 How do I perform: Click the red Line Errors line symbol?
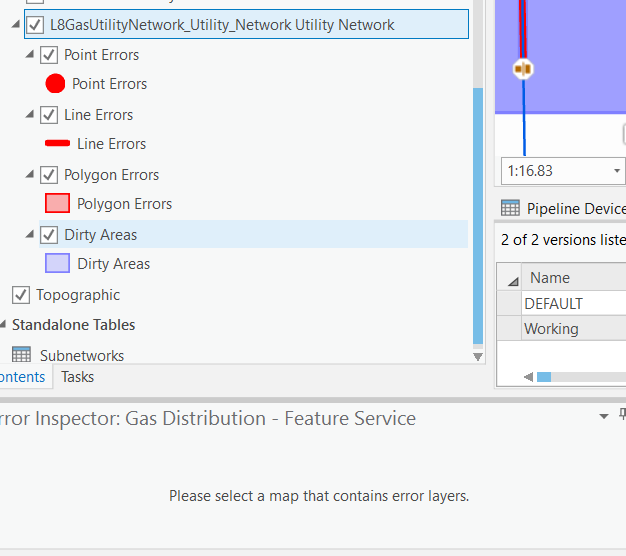tap(57, 143)
